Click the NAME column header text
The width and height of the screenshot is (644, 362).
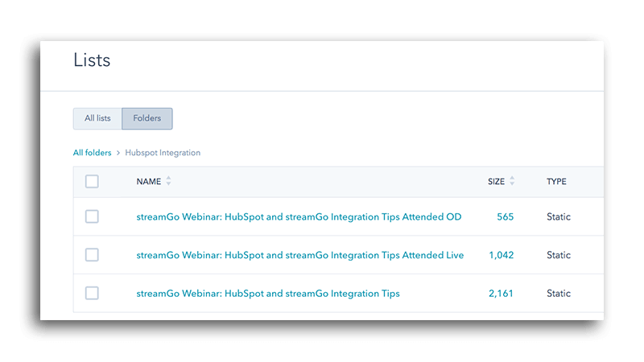149,182
